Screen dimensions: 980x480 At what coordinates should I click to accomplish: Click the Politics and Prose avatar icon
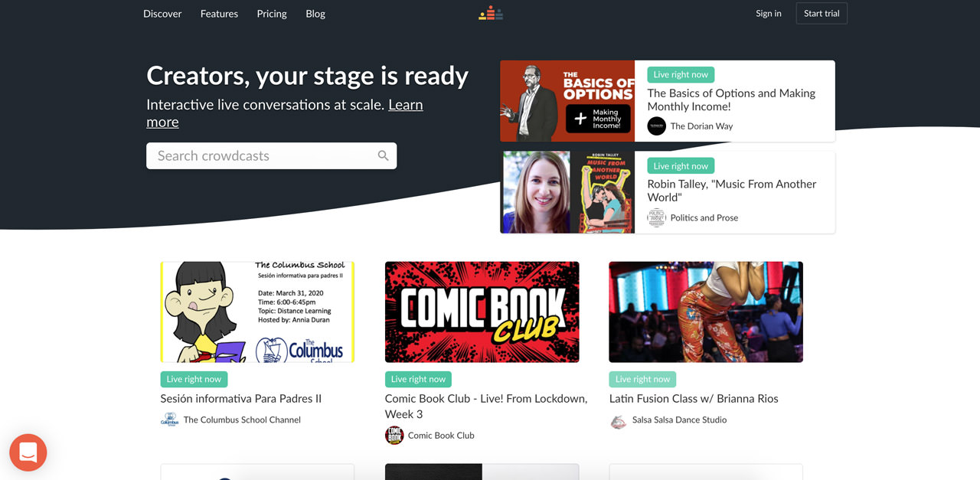click(x=656, y=217)
